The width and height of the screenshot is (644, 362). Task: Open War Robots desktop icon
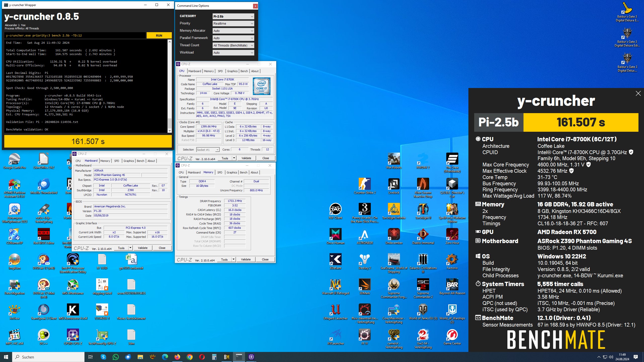point(394,161)
